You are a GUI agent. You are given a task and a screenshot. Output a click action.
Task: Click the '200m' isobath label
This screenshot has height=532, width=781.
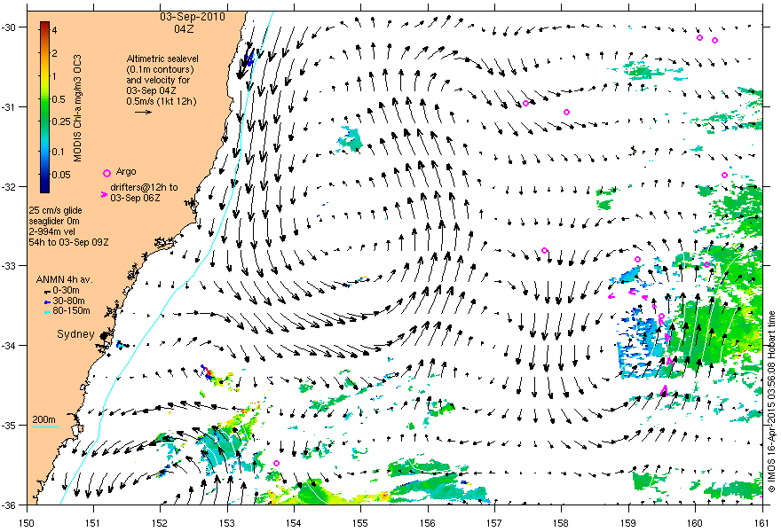[x=45, y=419]
